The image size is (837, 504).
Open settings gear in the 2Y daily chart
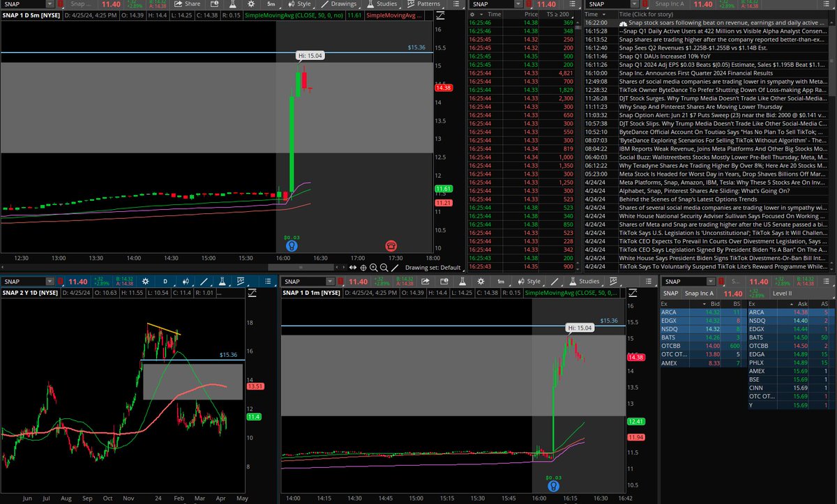[145, 281]
